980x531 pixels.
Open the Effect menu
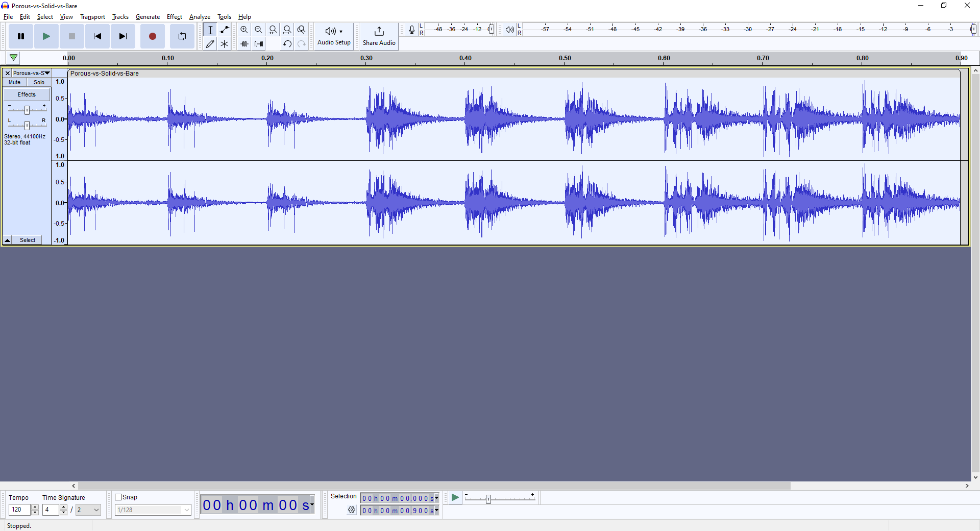pos(175,17)
